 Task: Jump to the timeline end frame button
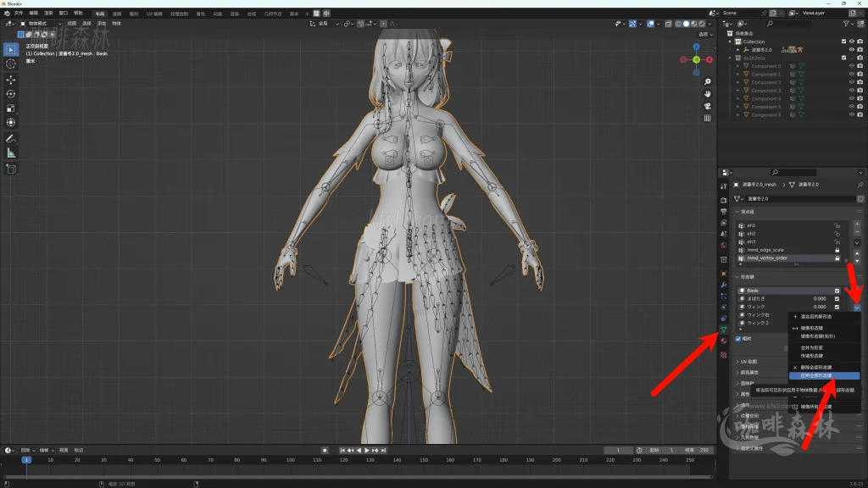click(x=383, y=451)
